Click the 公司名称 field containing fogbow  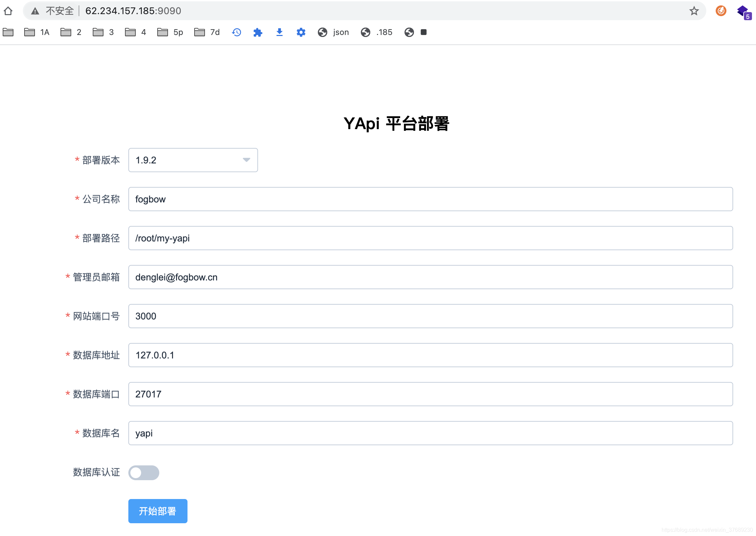tap(430, 199)
